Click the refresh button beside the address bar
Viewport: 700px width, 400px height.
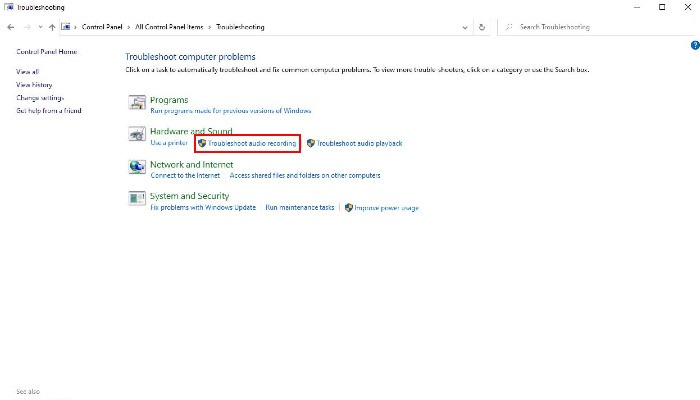[x=482, y=27]
